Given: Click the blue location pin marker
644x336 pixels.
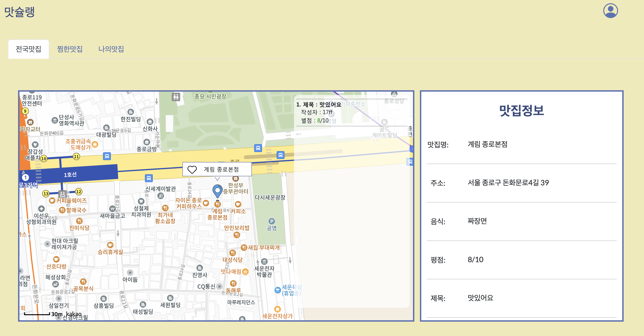Looking at the screenshot, I should pos(217,191).
